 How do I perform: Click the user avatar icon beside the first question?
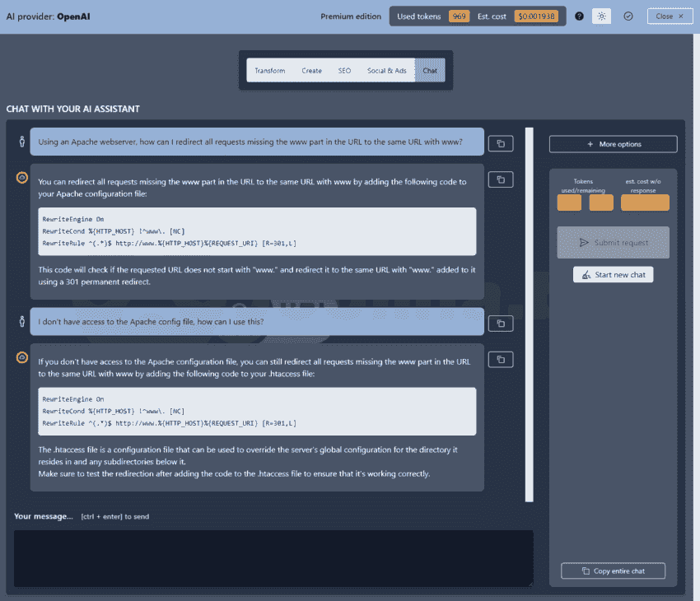click(x=21, y=142)
